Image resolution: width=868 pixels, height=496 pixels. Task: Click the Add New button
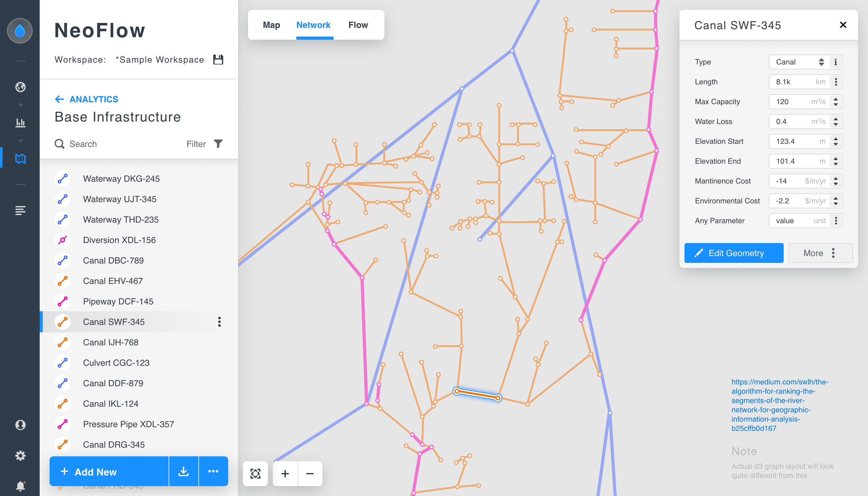coord(109,471)
